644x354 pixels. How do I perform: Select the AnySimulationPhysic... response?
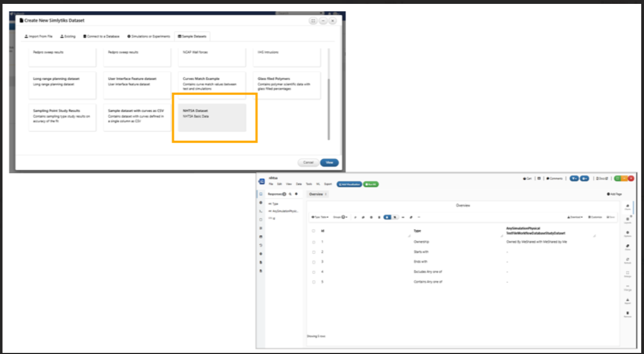click(283, 211)
